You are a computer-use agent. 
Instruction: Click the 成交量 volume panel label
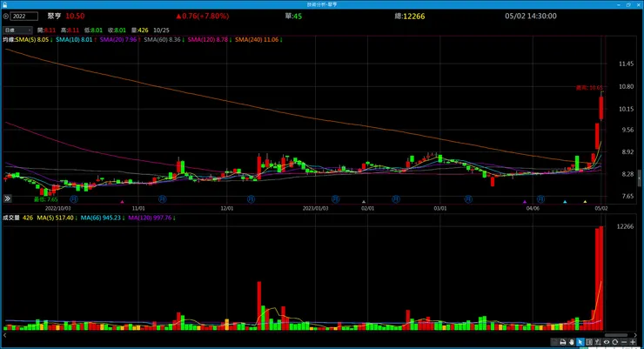click(11, 218)
